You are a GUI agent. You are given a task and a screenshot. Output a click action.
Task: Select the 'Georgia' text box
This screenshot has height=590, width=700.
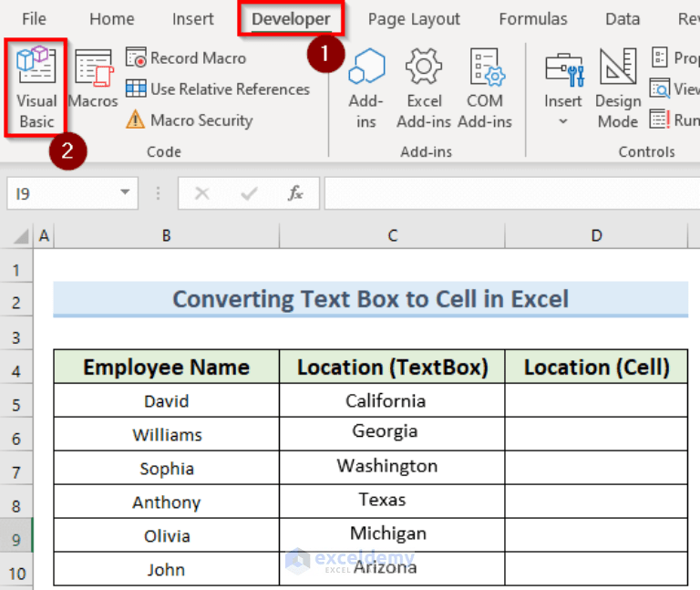(385, 431)
